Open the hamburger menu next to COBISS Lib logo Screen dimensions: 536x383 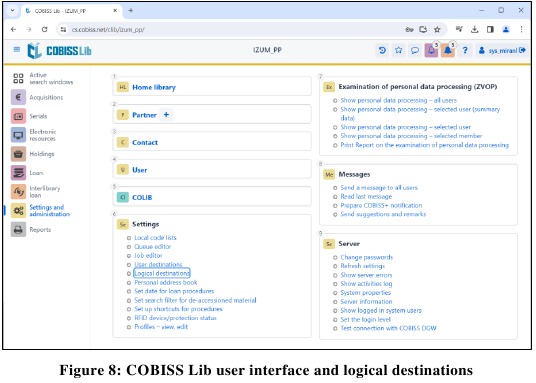[17, 49]
